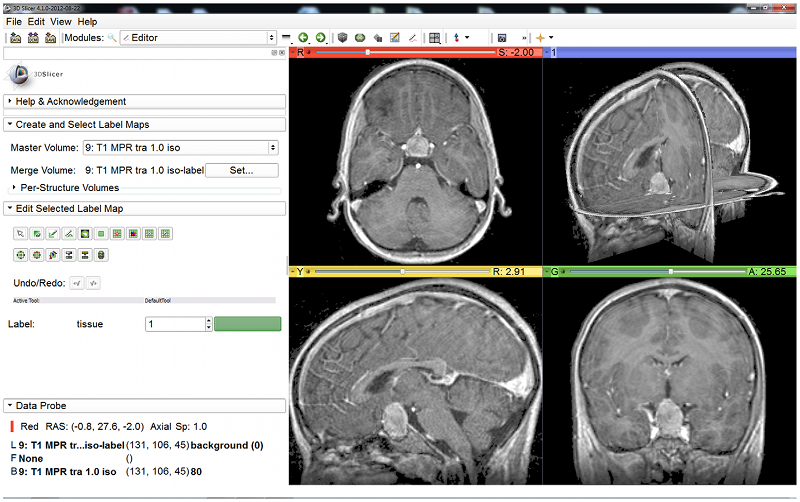Screen dimensions: 800x502
Task: Select the green Rectangle effect tool
Action: point(101,234)
